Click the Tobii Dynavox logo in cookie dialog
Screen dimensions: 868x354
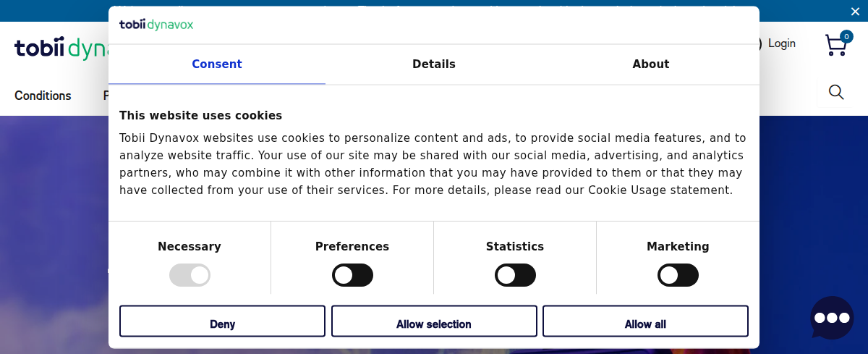coord(156,25)
